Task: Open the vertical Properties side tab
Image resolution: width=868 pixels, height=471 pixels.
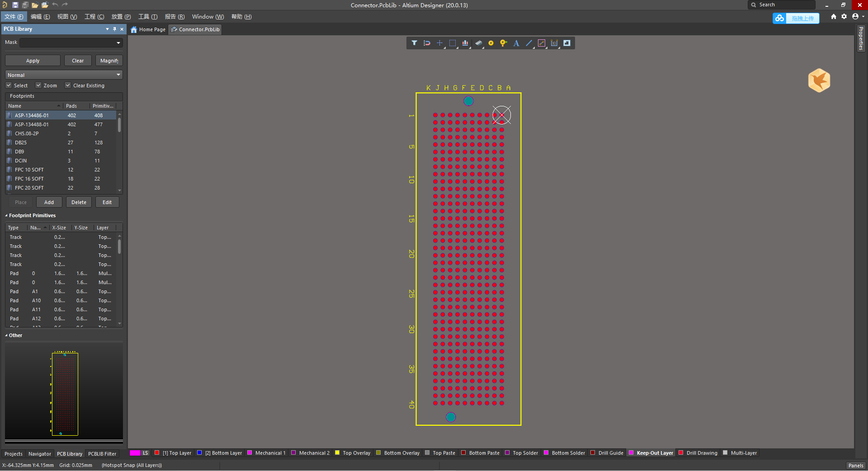Action: 861,38
